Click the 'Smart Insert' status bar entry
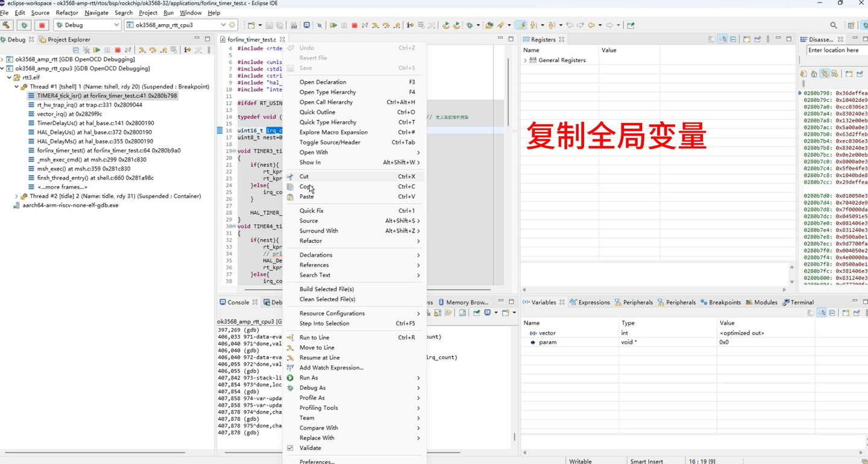Screen dimensions: 868x464 click(646, 461)
